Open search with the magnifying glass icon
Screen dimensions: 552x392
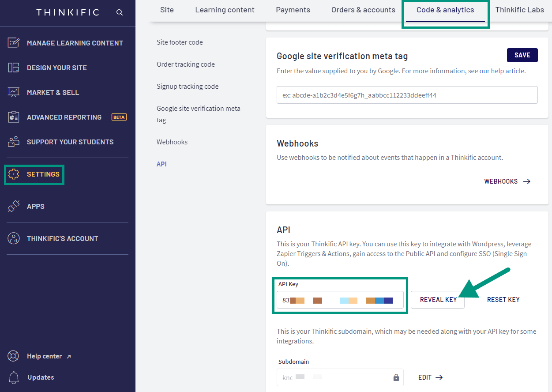(119, 12)
